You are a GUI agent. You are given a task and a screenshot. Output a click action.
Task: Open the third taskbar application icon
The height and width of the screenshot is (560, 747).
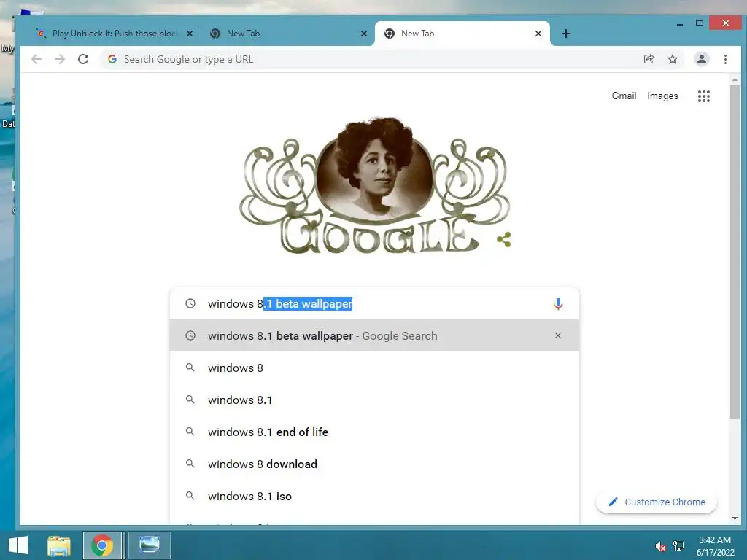149,545
